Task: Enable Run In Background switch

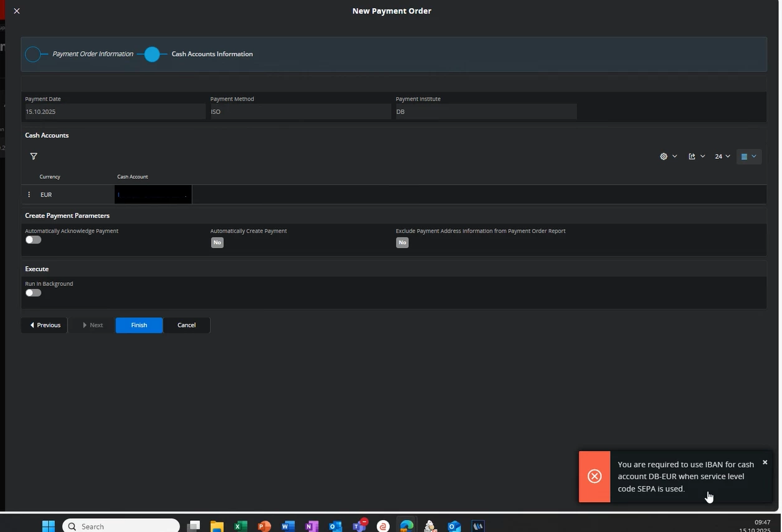Action: pyautogui.click(x=33, y=293)
